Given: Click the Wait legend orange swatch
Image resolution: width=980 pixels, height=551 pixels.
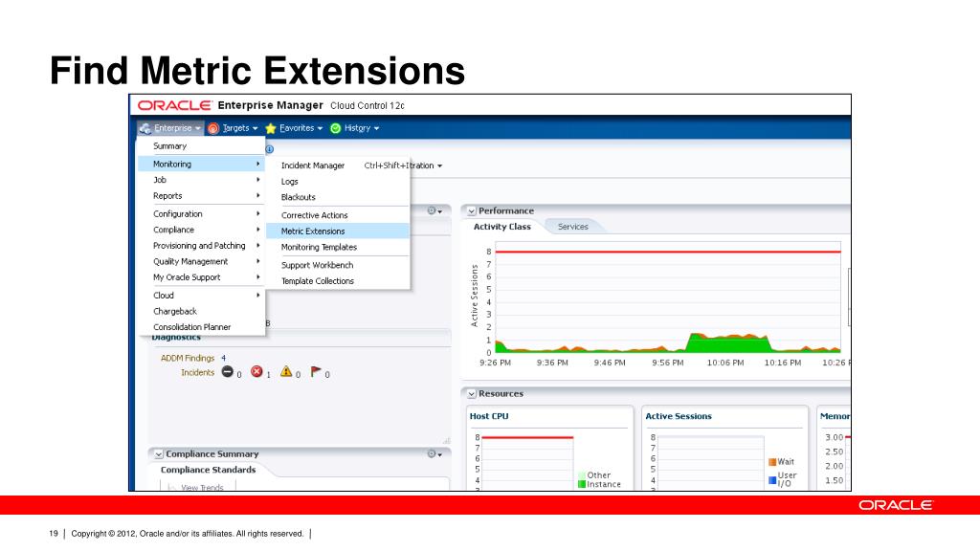Looking at the screenshot, I should pyautogui.click(x=772, y=462).
